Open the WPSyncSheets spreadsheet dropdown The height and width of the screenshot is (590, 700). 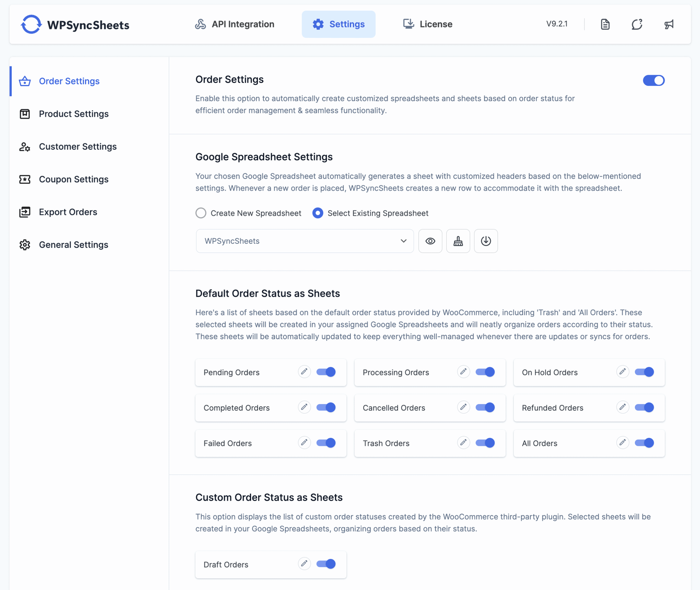tap(304, 241)
